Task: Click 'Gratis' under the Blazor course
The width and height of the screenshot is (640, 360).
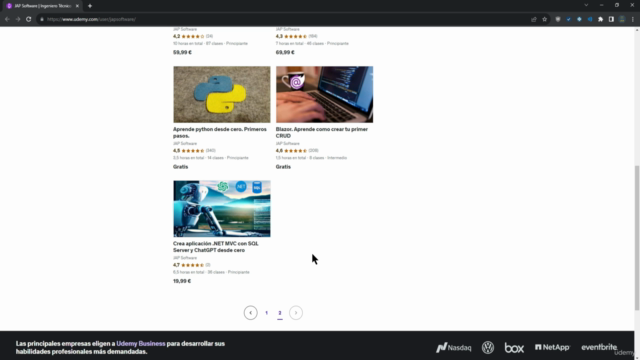Action: pos(283,167)
